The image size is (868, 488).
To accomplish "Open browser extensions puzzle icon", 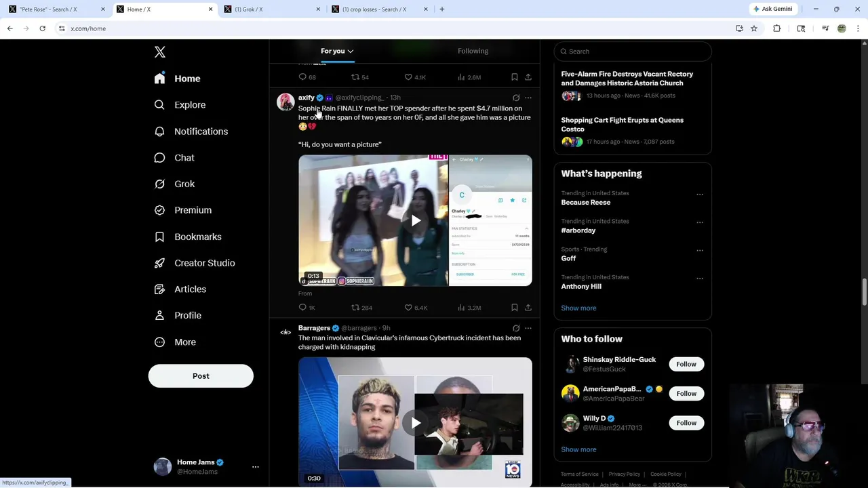I will (776, 28).
